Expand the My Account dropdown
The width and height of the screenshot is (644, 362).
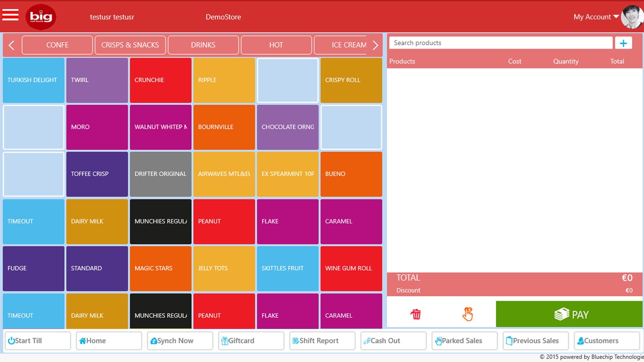pos(596,17)
